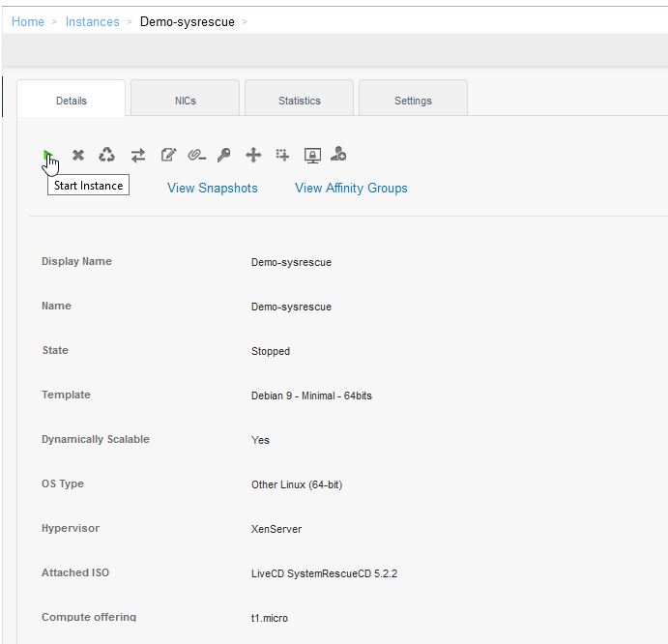Click the Display Name value Demo-sysrescue
Screen dimensions: 668x644
tap(291, 262)
